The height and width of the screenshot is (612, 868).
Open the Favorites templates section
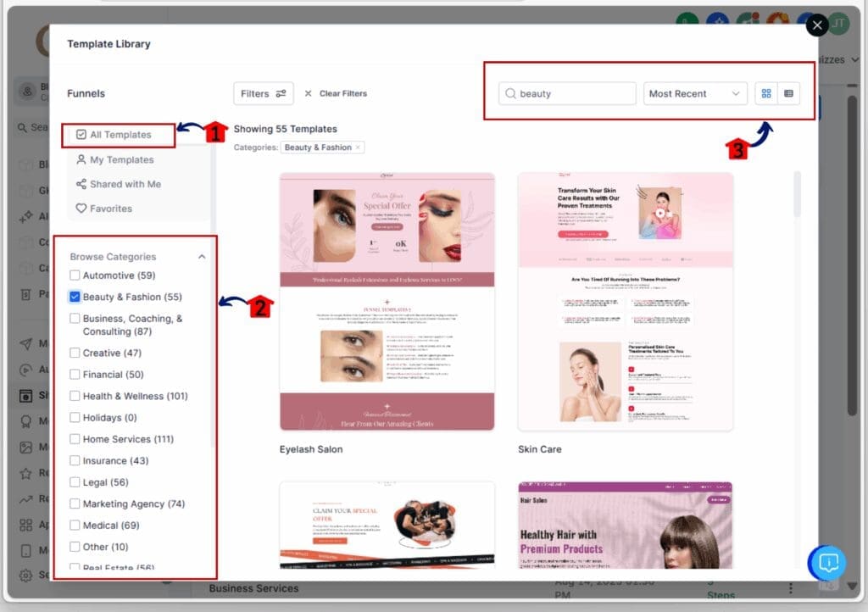point(110,208)
